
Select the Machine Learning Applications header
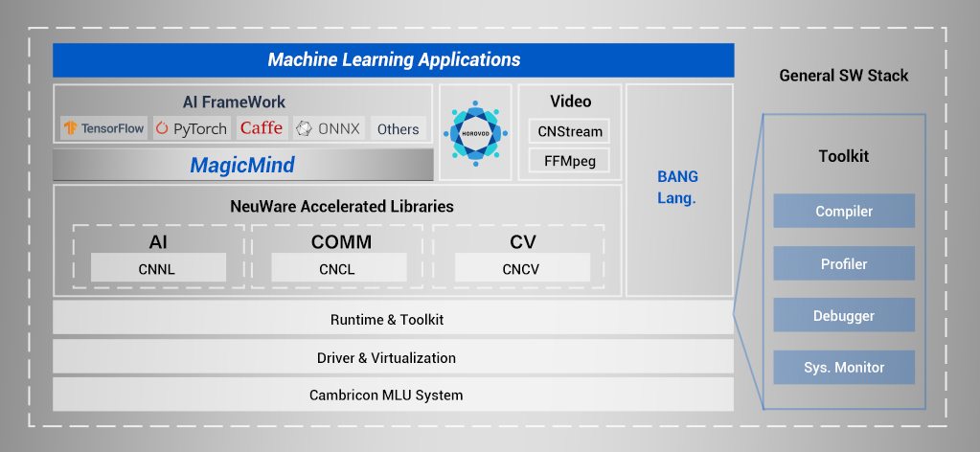click(x=393, y=60)
